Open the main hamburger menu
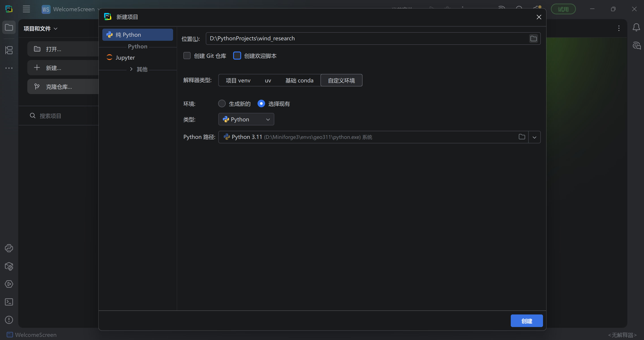The image size is (644, 340). tap(26, 9)
